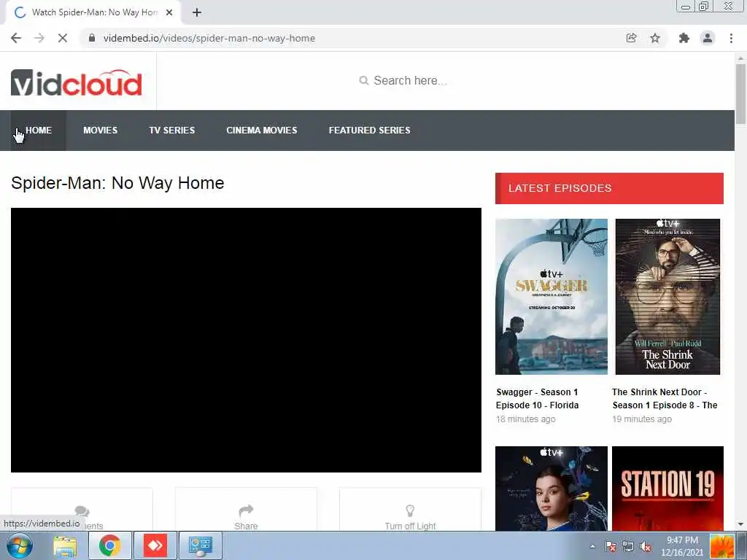Open The Shrink Next Door poster
Screen dimensions: 747x560
pos(667,297)
